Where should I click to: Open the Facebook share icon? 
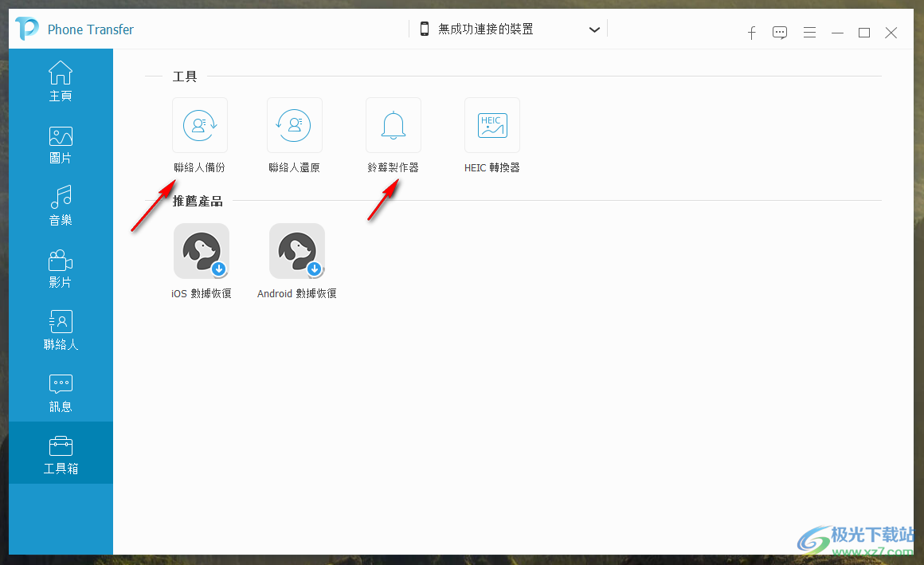click(751, 33)
